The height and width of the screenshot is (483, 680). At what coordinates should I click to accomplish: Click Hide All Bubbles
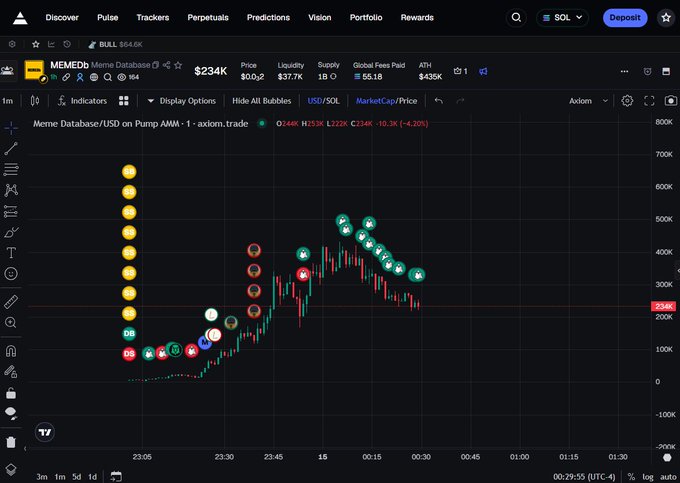[262, 101]
